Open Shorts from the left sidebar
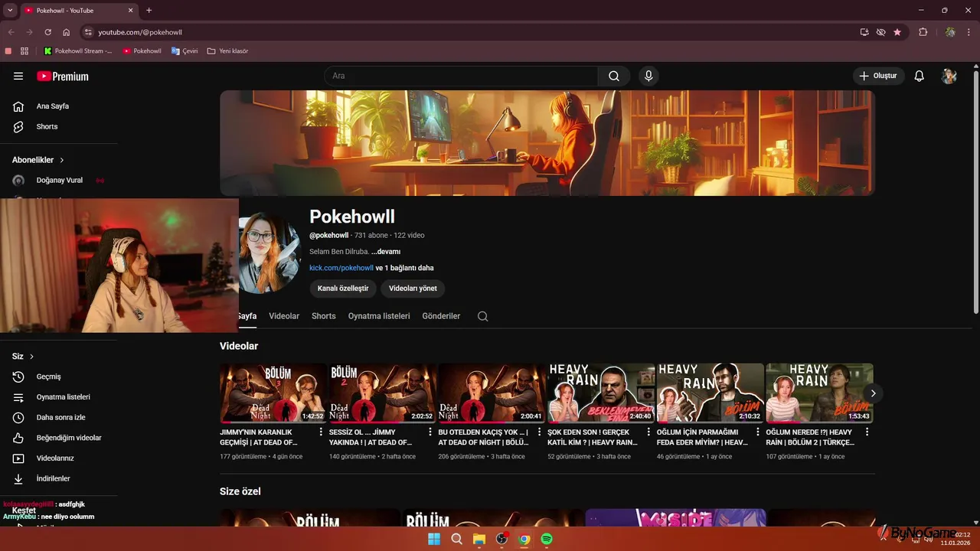 47,126
